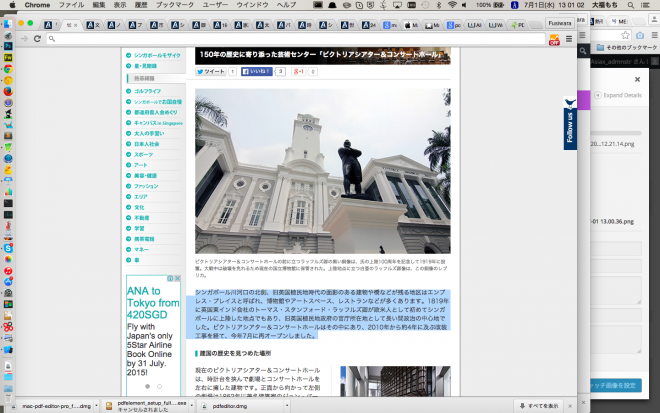Open the マネー sidebar category
Screen dimensions: 660x413
tap(141, 249)
